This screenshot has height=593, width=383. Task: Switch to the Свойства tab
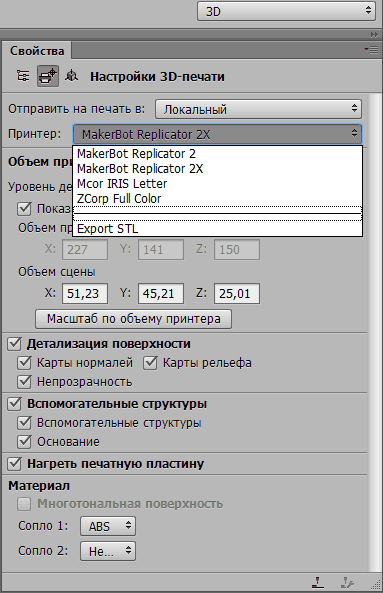(37, 51)
